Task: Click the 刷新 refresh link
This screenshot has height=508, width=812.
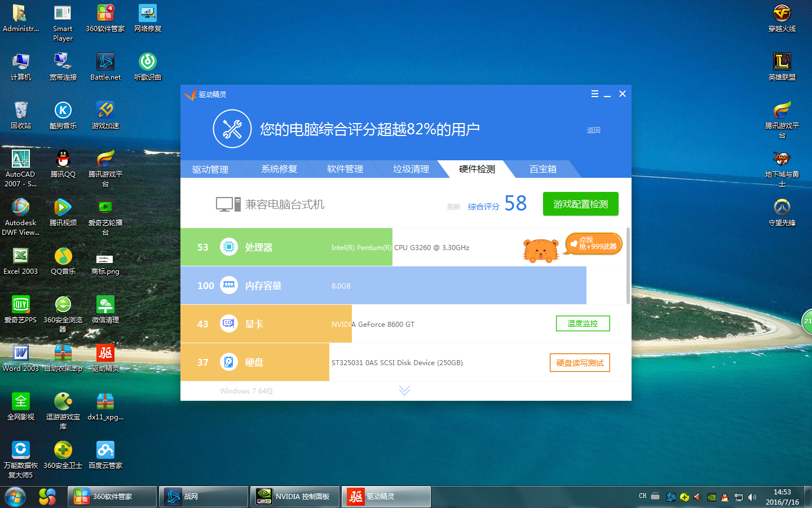Action: (454, 207)
